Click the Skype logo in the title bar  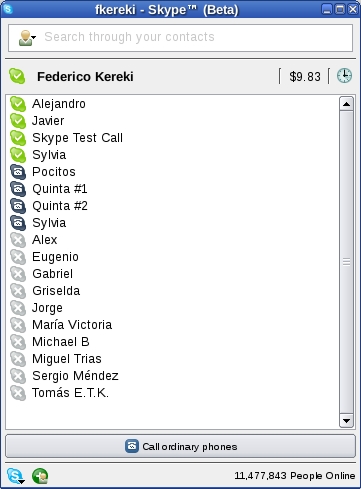pos(7,9)
